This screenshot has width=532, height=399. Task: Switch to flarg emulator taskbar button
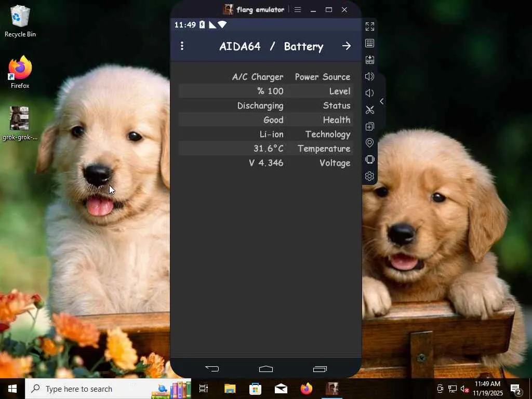332,389
